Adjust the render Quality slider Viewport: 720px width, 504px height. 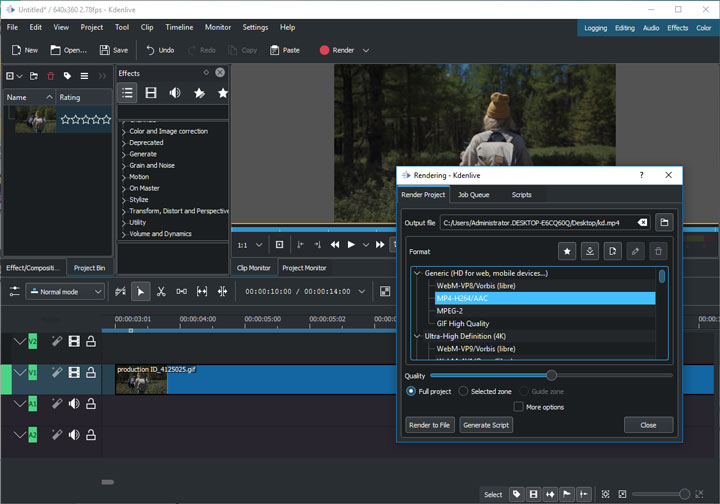551,375
